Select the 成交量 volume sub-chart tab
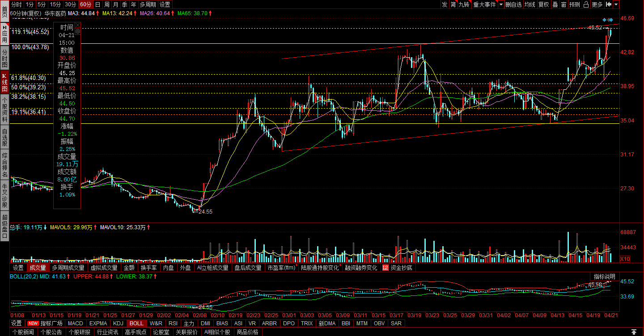The height and width of the screenshot is (336, 644). coord(38,268)
